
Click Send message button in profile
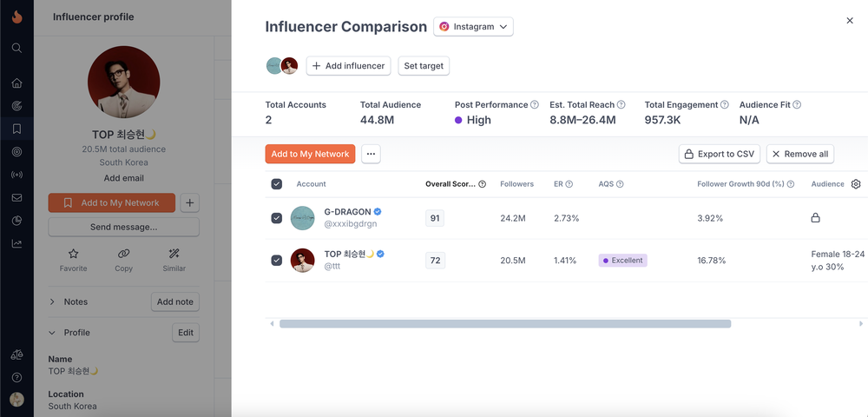(123, 227)
